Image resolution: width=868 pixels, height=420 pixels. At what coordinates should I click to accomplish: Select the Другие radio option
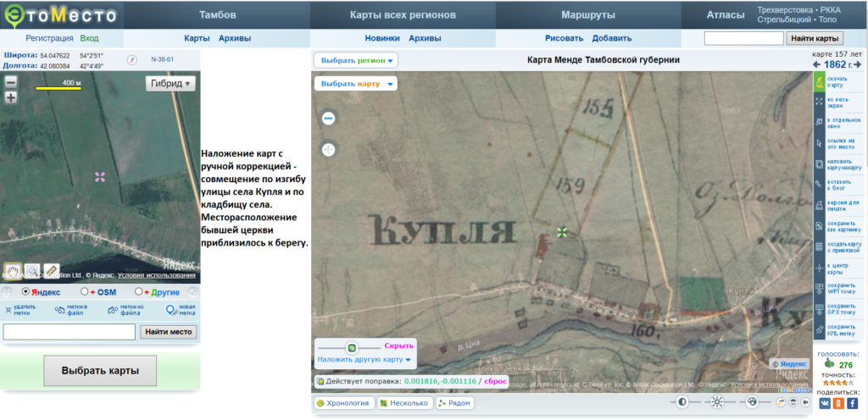(138, 291)
